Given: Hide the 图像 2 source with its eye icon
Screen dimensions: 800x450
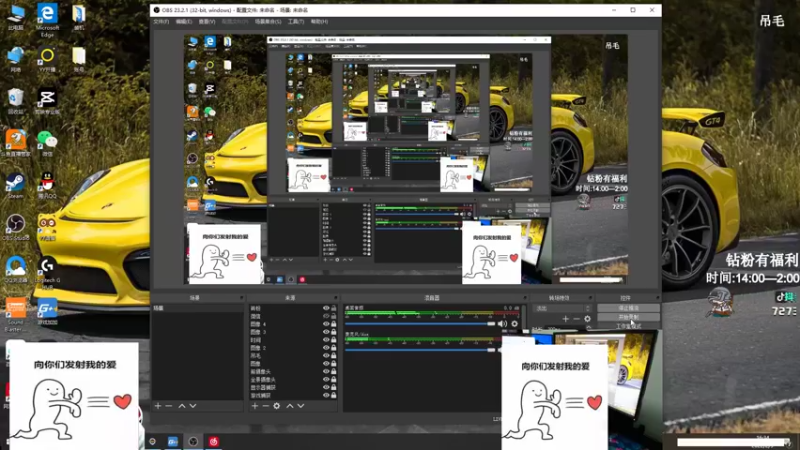Looking at the screenshot, I should click(x=326, y=348).
